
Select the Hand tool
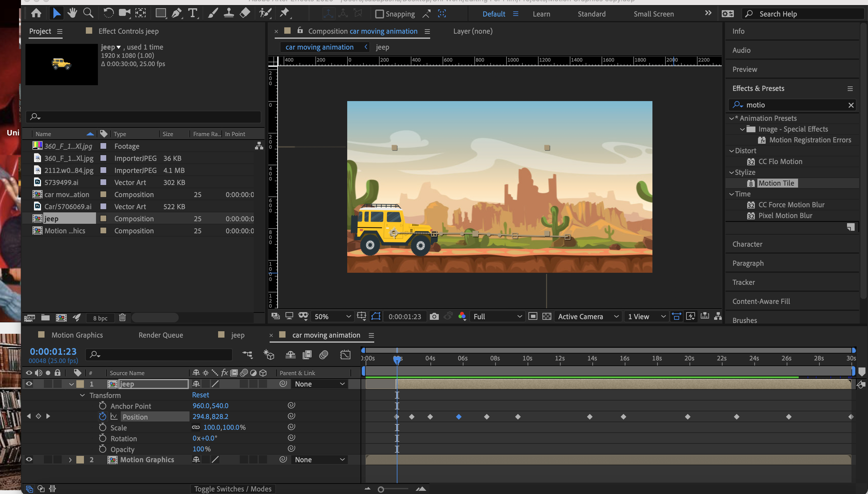pyautogui.click(x=72, y=14)
